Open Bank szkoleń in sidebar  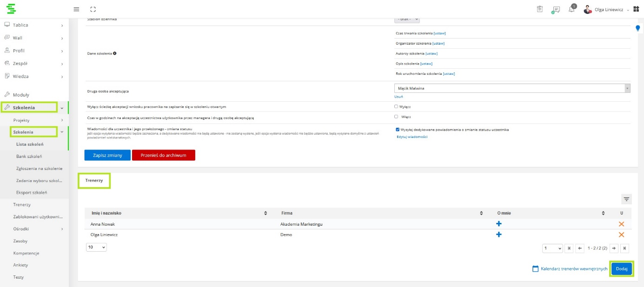tap(29, 157)
